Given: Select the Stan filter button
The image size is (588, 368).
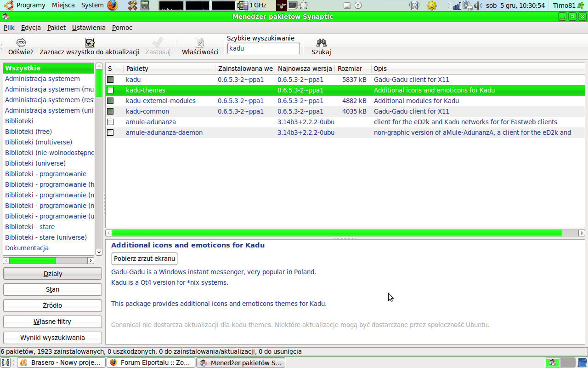Looking at the screenshot, I should 52,290.
